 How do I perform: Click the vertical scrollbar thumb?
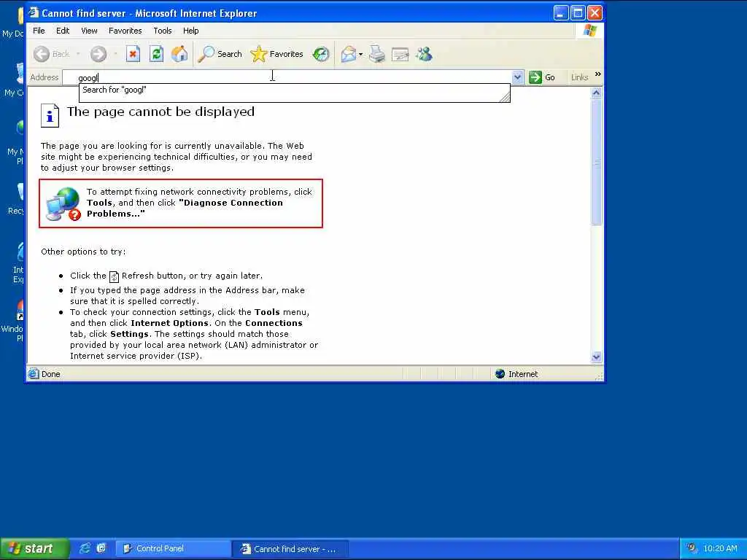pos(597,162)
